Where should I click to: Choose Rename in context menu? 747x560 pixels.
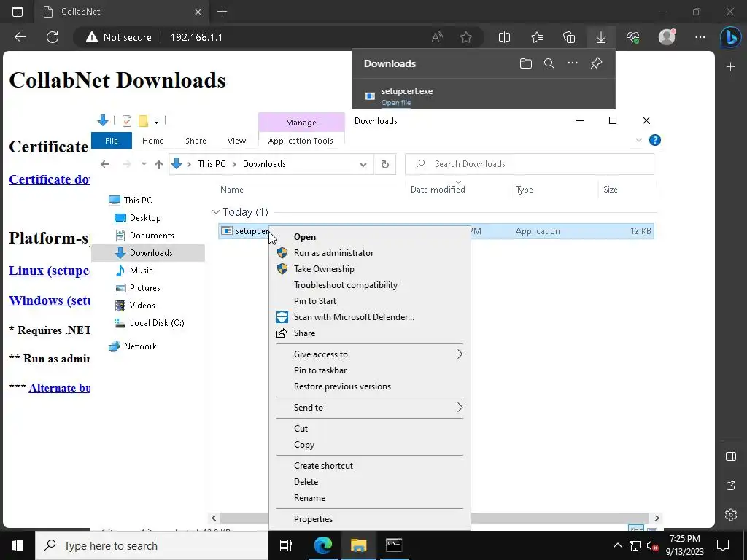click(370, 498)
